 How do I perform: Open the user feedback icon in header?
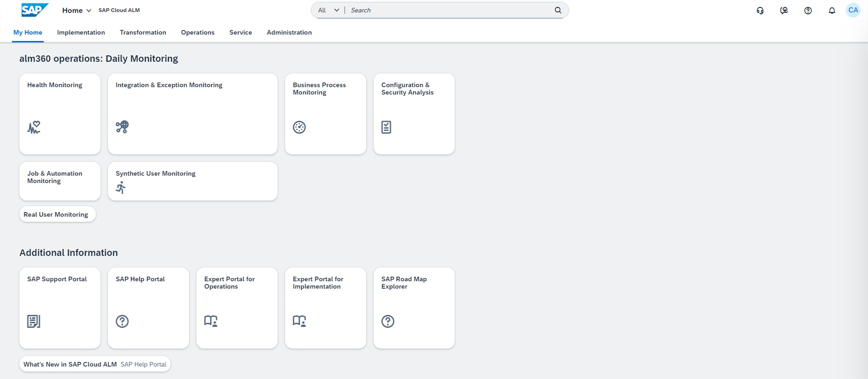(784, 11)
